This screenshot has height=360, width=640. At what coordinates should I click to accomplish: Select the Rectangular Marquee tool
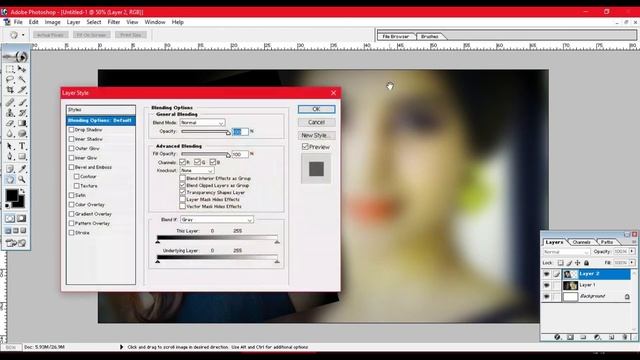coord(10,69)
